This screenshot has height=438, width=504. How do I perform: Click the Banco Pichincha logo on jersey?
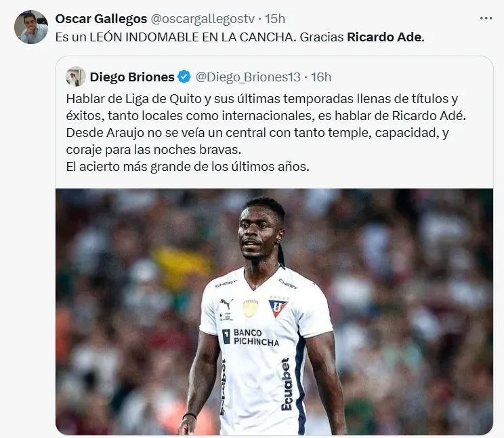click(251, 337)
